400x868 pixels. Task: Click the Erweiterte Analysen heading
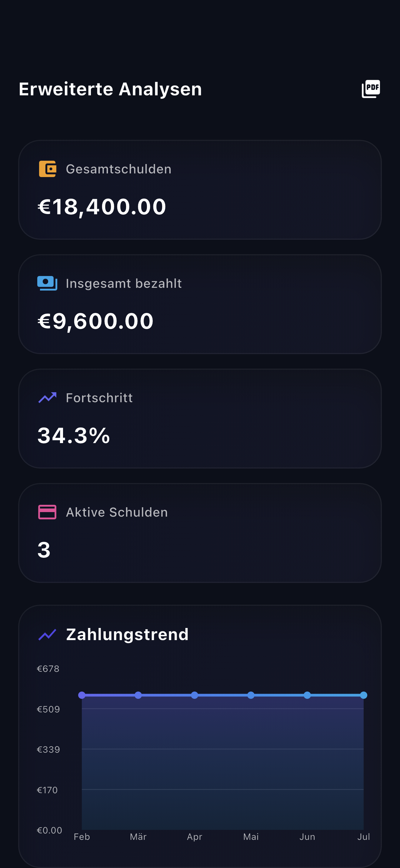(110, 89)
